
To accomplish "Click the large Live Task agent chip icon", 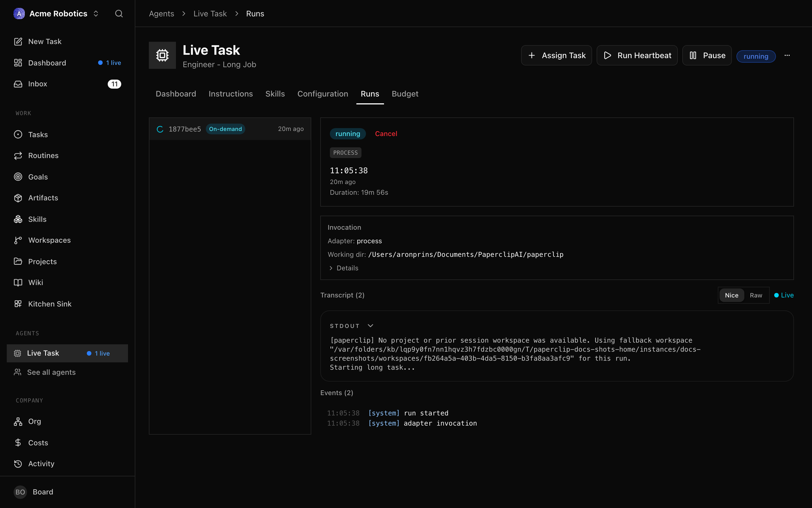I will click(x=162, y=55).
